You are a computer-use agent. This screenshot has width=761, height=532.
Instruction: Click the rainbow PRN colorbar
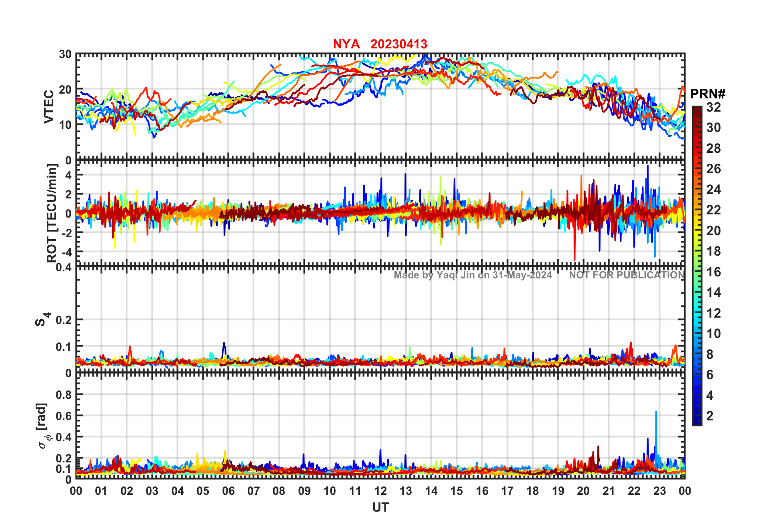697,266
